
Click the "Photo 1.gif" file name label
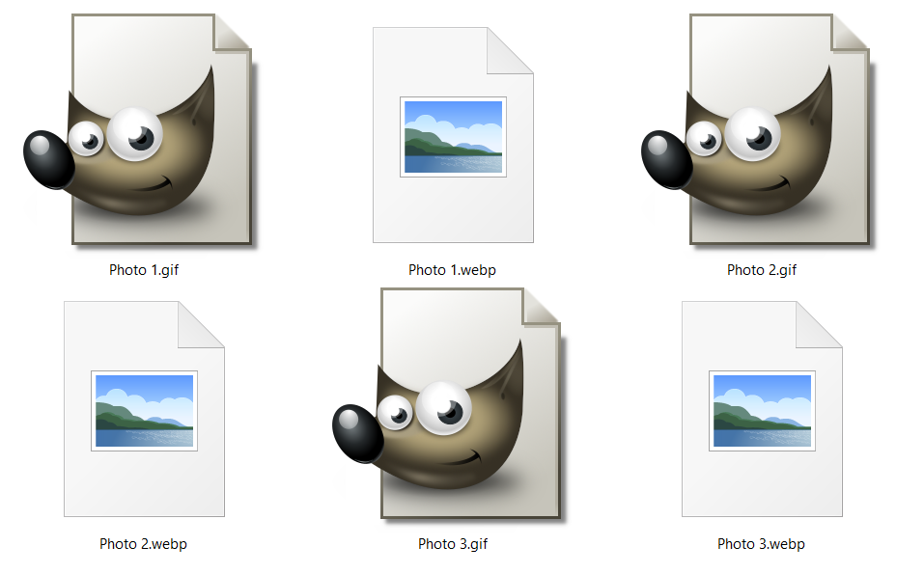coord(144,270)
